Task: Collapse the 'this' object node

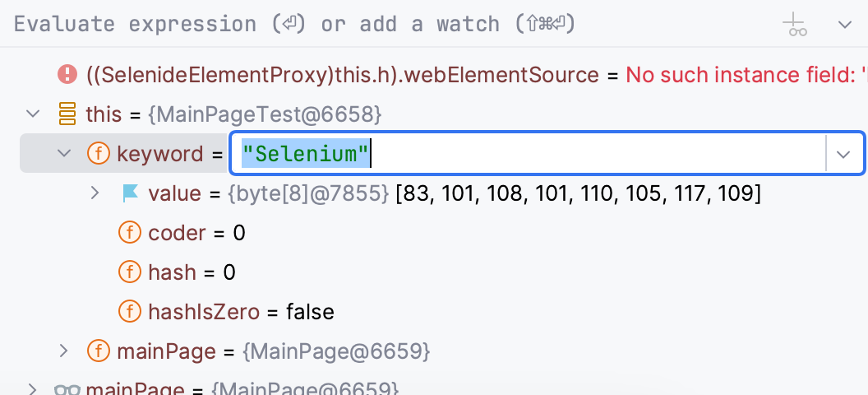Action: [33, 114]
